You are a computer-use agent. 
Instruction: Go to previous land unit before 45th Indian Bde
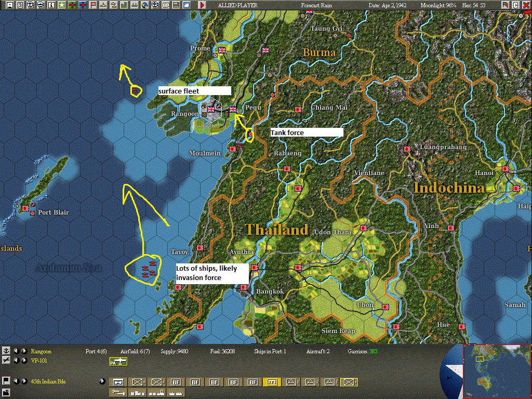click(16, 381)
